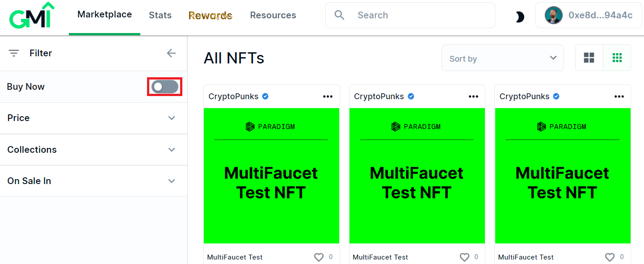This screenshot has height=264, width=644.
Task: Enable the Buy Now toggle
Action: point(165,87)
